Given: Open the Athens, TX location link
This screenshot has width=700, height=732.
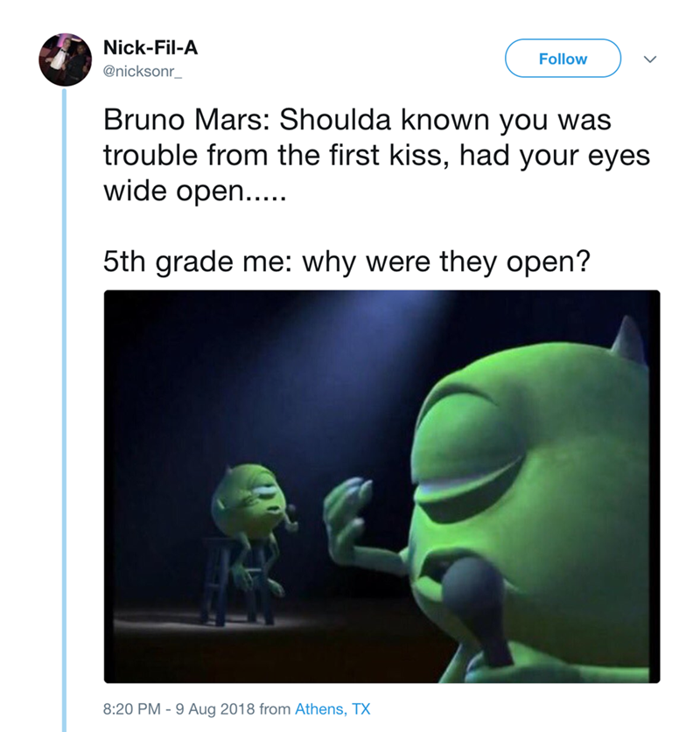Looking at the screenshot, I should tap(332, 708).
